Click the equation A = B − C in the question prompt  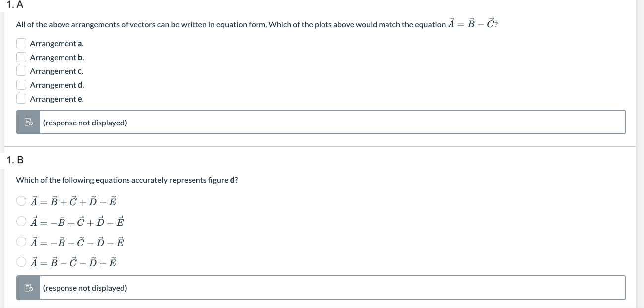pyautogui.click(x=471, y=23)
